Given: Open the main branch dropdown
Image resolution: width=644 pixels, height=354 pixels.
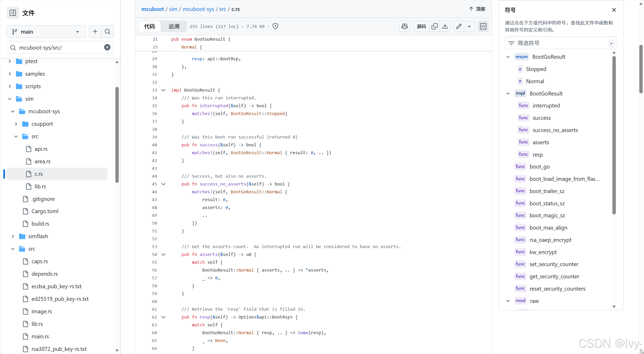Looking at the screenshot, I should point(46,32).
